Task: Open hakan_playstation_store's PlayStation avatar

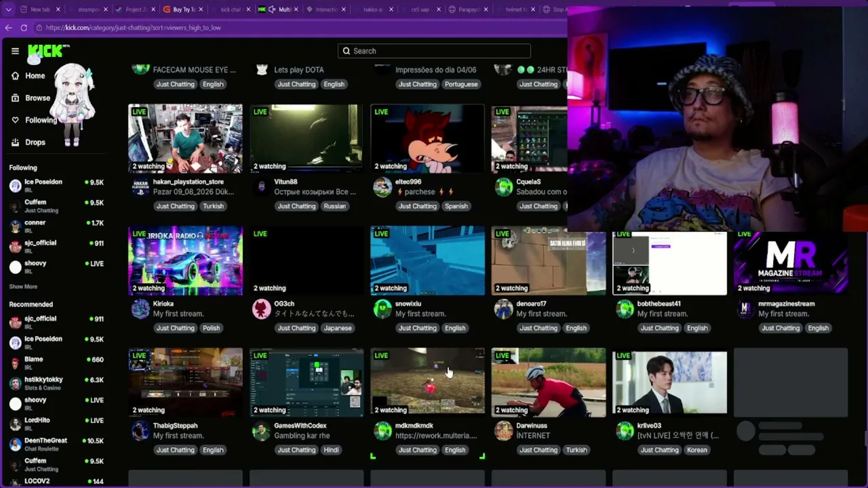Action: (140, 187)
